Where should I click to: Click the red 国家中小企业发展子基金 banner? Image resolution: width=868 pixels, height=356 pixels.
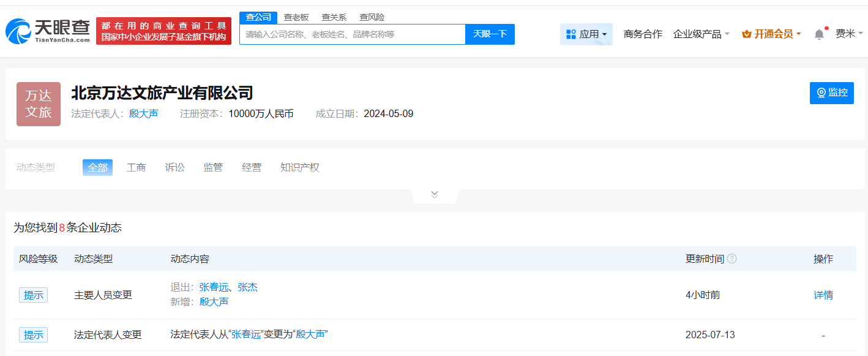(x=164, y=31)
